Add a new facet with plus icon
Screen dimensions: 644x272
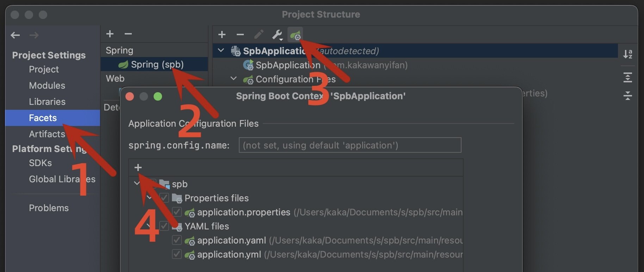110,34
